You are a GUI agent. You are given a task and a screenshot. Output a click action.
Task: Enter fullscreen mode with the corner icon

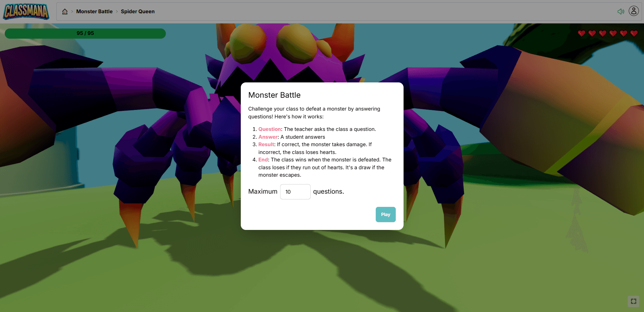pyautogui.click(x=633, y=301)
